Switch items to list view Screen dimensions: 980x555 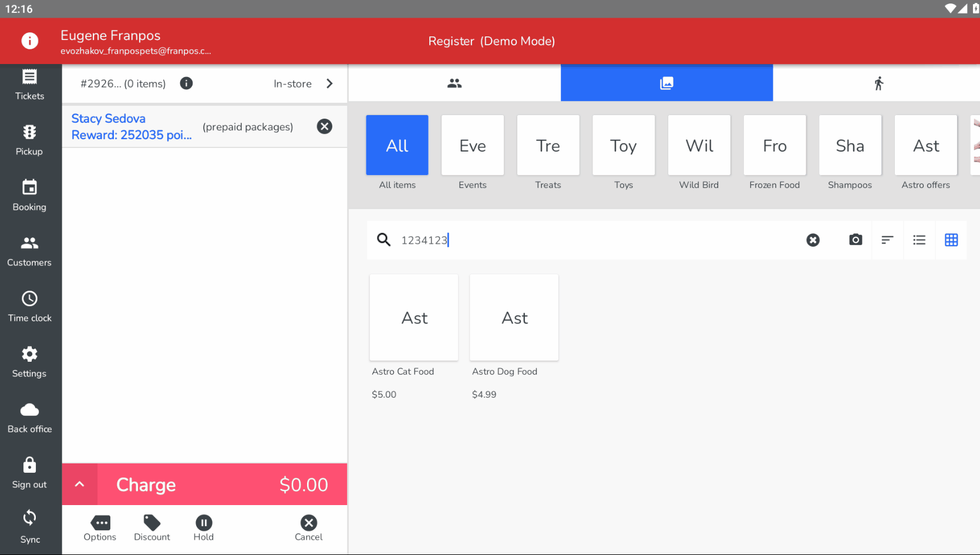pyautogui.click(x=920, y=240)
